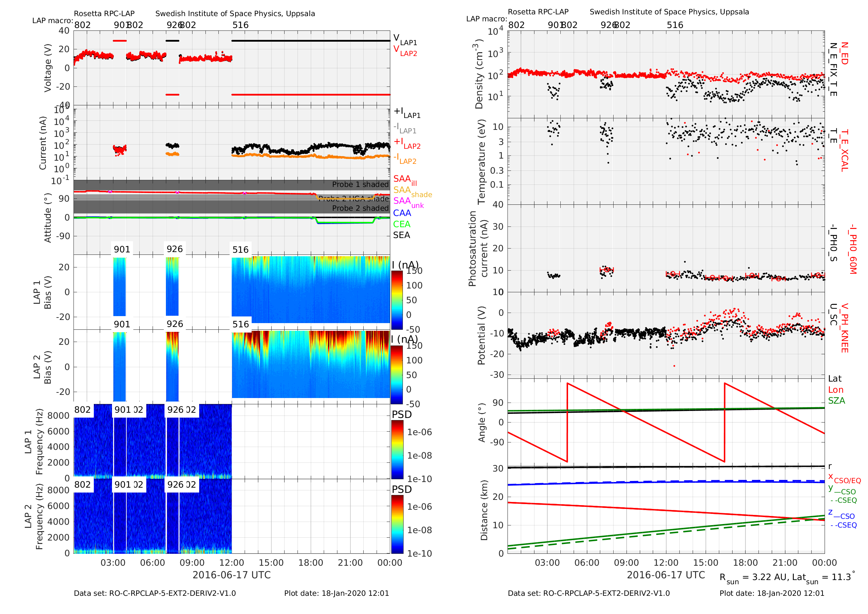
Task: Click the 'Voltage (V)' axis label
Action: [48, 68]
